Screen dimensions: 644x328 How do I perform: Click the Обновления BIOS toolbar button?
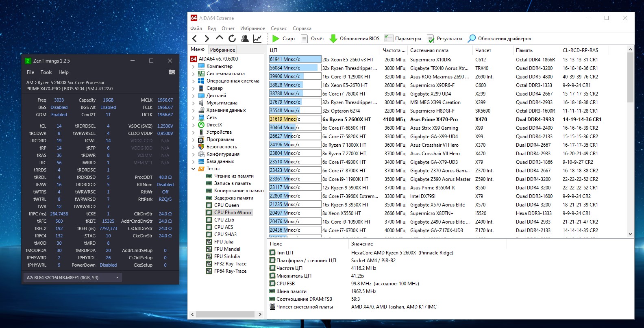[x=354, y=39]
